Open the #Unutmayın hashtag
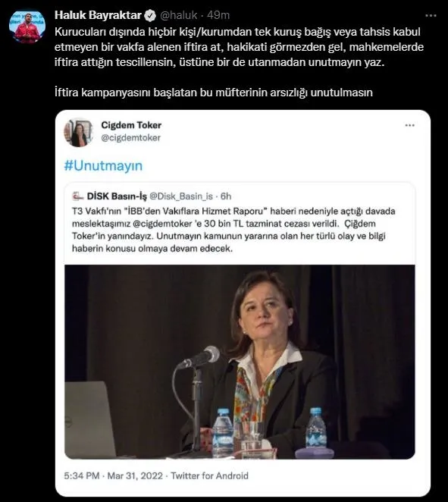Viewport: 448px width, 502px height. [103, 165]
